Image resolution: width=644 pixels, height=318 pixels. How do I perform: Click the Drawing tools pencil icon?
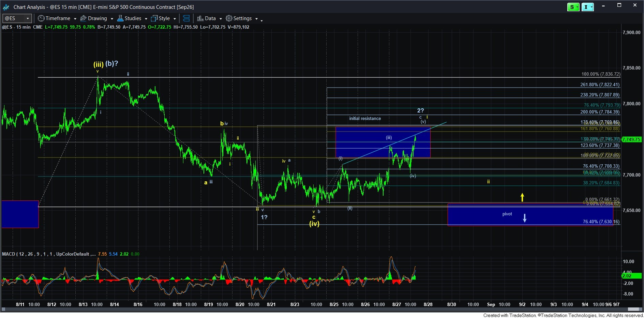click(x=83, y=18)
